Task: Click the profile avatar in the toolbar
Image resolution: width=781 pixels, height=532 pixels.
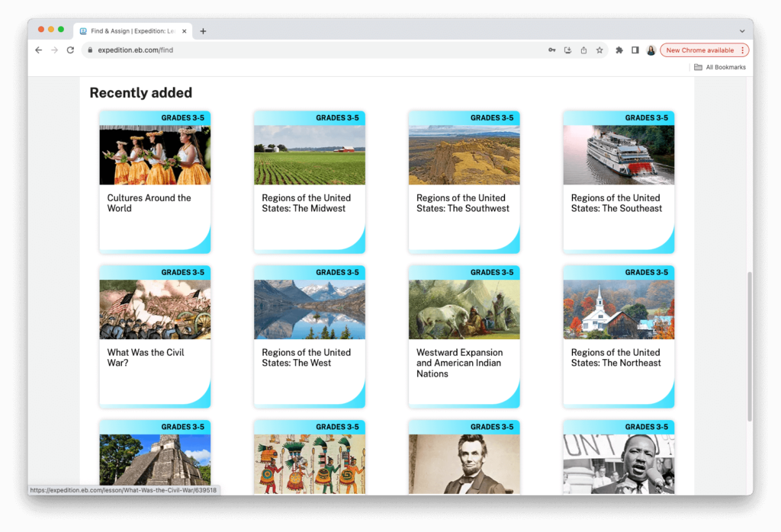Action: 651,50
